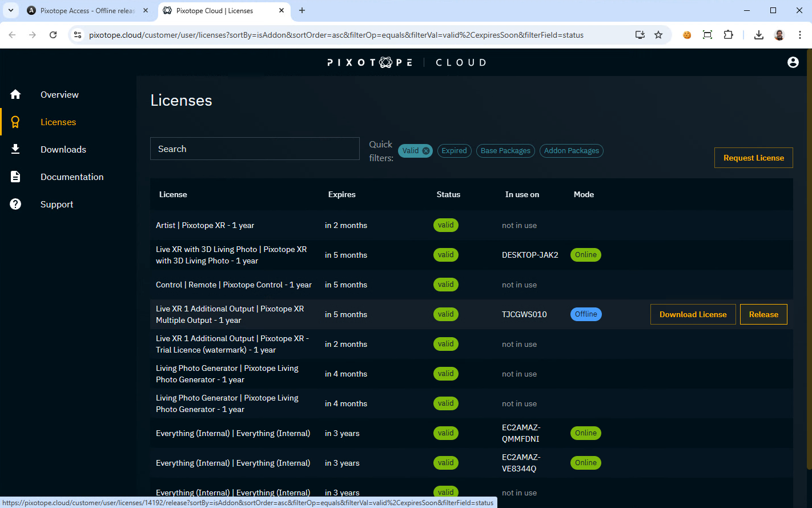Open the tab search chevron
The image size is (812, 508).
click(10, 10)
